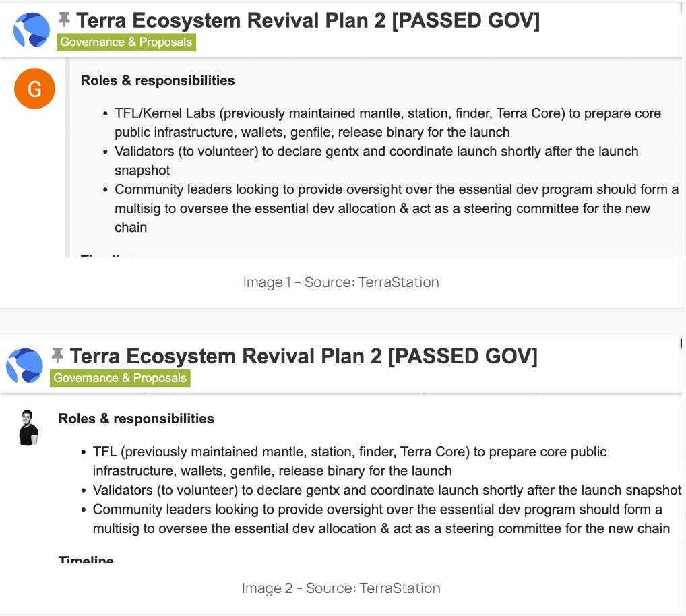Click Roles & responsibilities heading beside G avatar

click(158, 80)
